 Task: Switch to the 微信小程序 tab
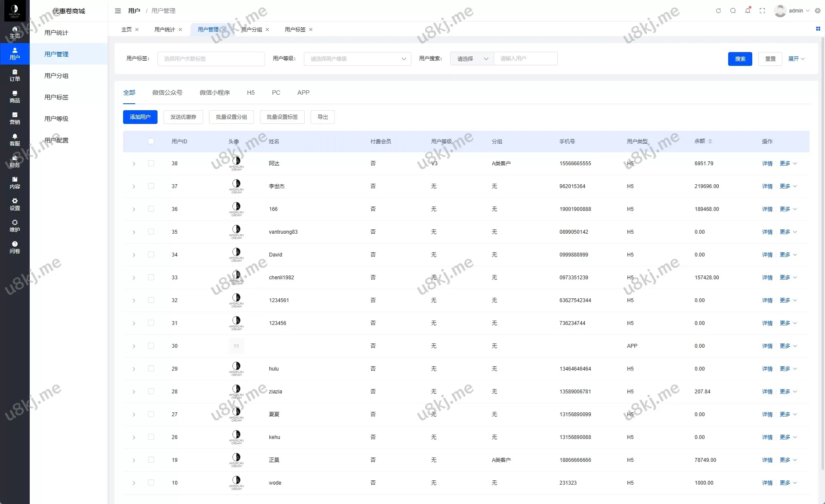[x=214, y=93]
